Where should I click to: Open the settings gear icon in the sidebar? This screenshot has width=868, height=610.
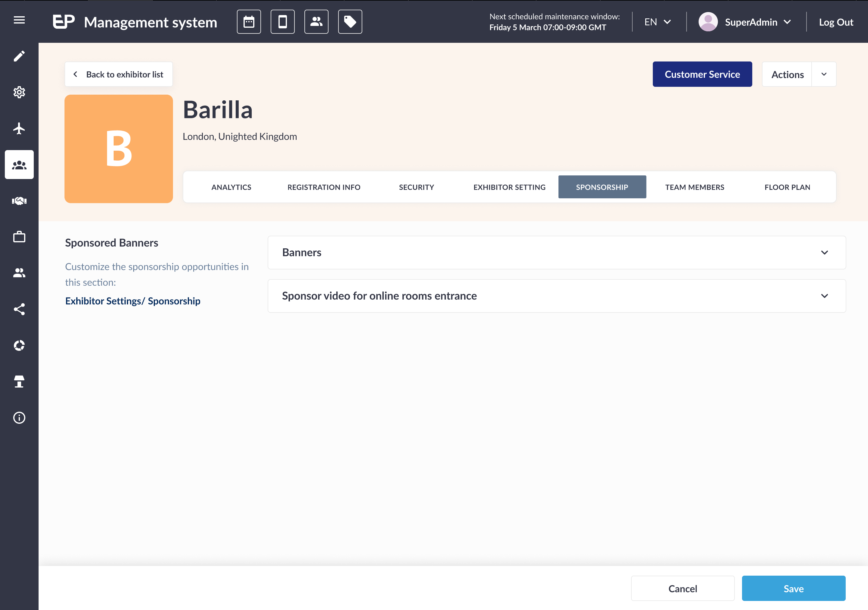[x=19, y=92]
